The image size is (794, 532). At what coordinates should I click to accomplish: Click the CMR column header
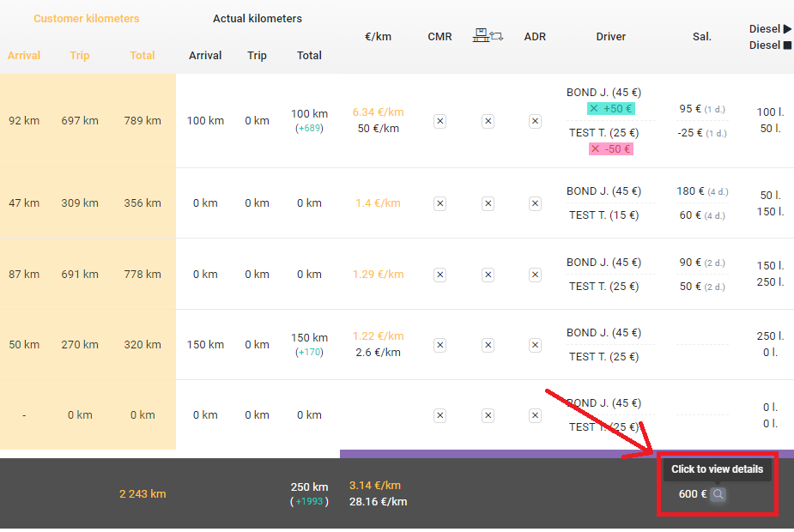pos(439,36)
